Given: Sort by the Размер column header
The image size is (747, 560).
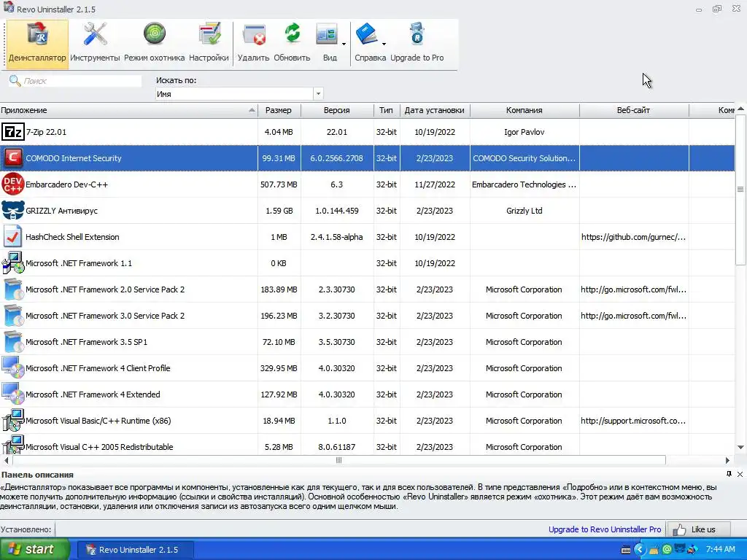Looking at the screenshot, I should [279, 110].
